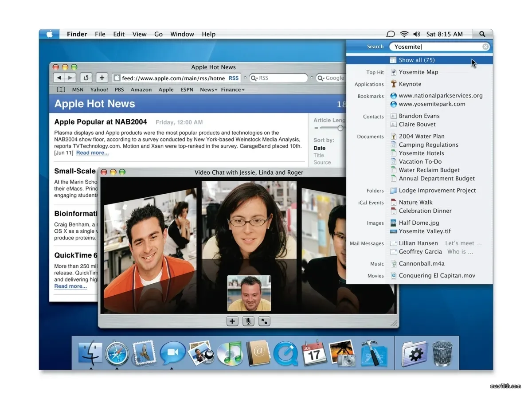532x399 pixels.
Task: Sort RSS articles by Title
Action: coord(320,155)
